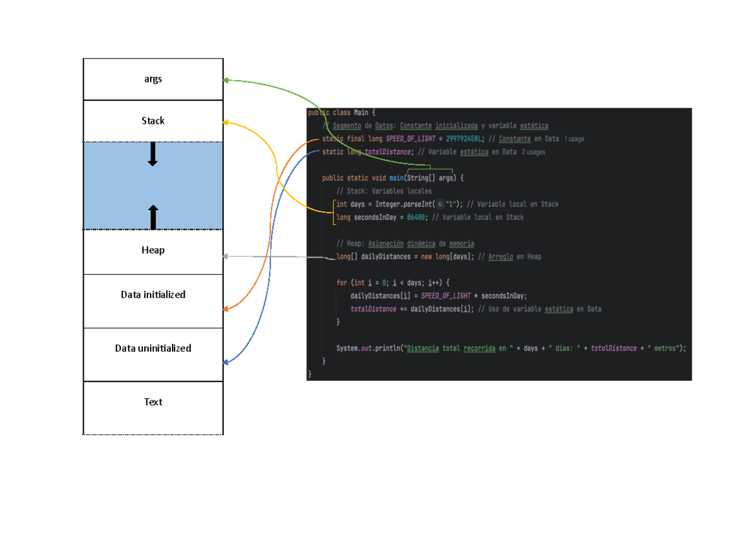Select the Stack memory block

[153, 120]
